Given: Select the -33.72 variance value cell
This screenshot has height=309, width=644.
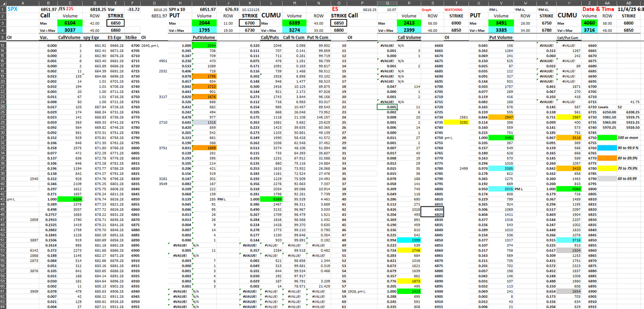Looking at the screenshot, I should [131, 9].
